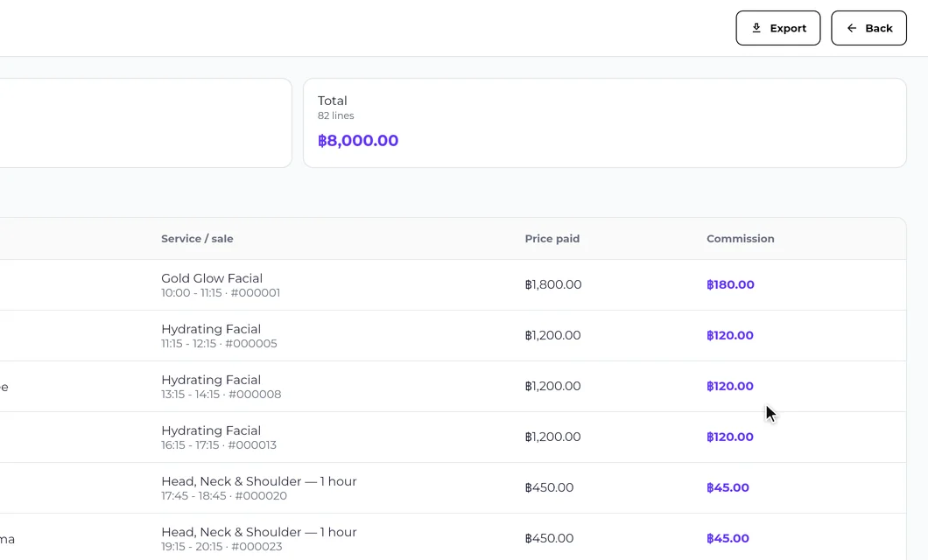
Task: Select ฿120.00 commission in the #000005 row
Action: point(730,335)
